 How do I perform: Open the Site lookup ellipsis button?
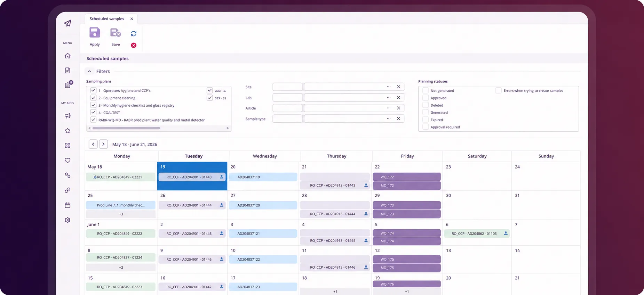point(389,87)
